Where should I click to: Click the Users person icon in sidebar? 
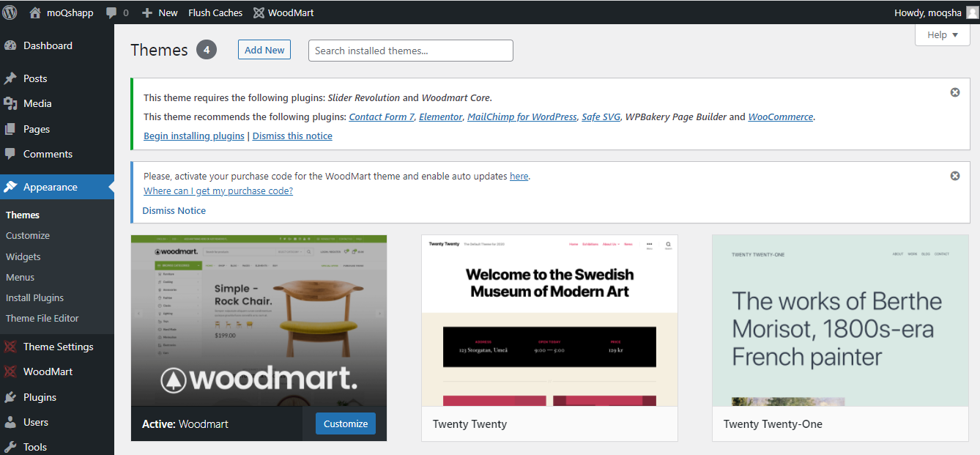(10, 422)
